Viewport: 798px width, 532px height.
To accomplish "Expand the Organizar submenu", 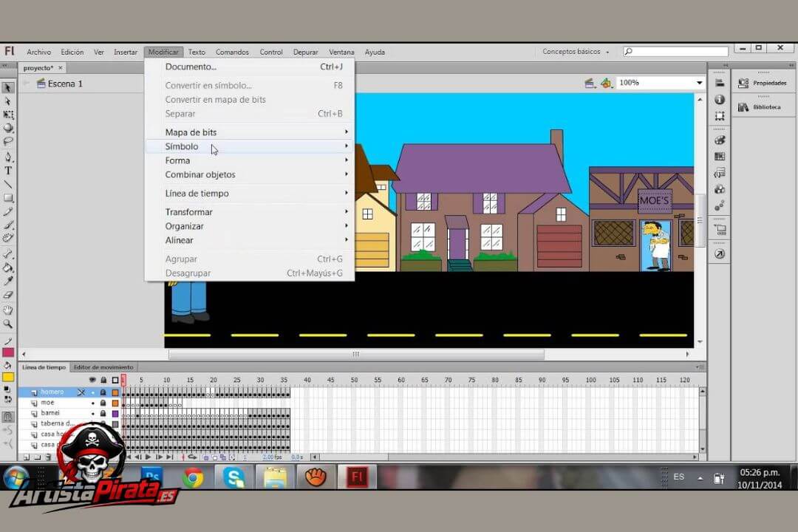I will [x=250, y=226].
